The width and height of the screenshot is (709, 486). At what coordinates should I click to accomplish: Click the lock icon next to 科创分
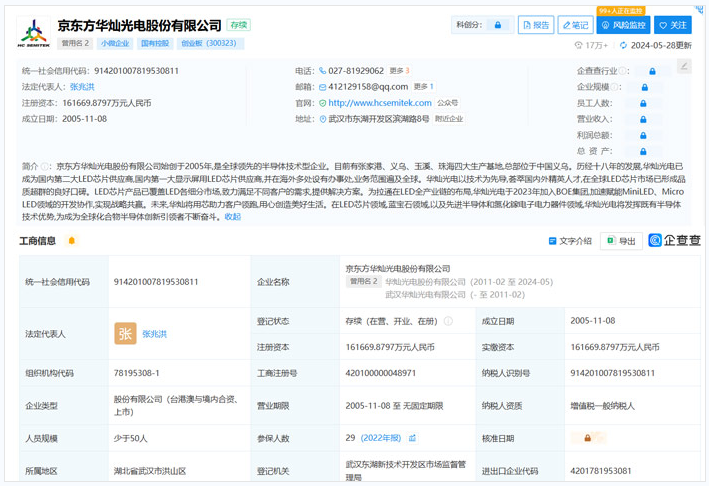pos(497,25)
